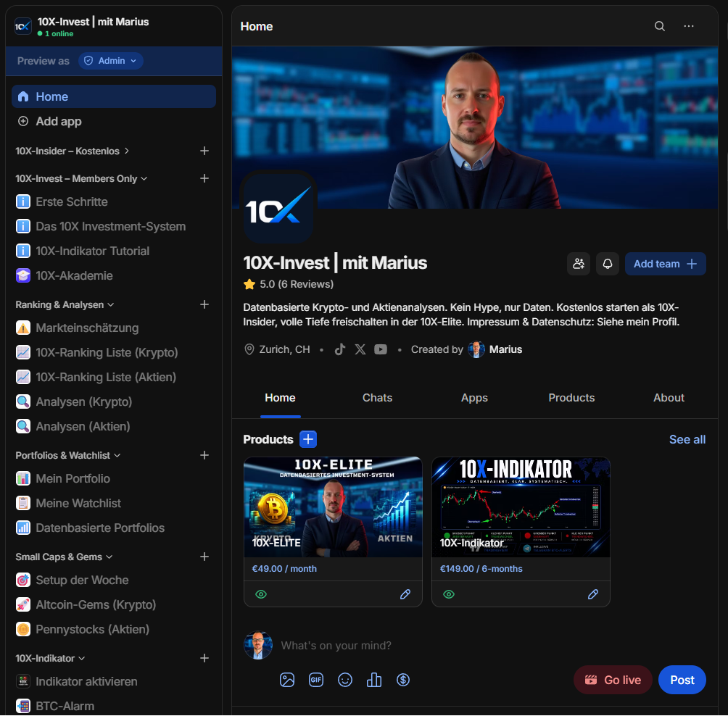728x716 pixels.
Task: Switch to the About tab
Action: point(669,398)
